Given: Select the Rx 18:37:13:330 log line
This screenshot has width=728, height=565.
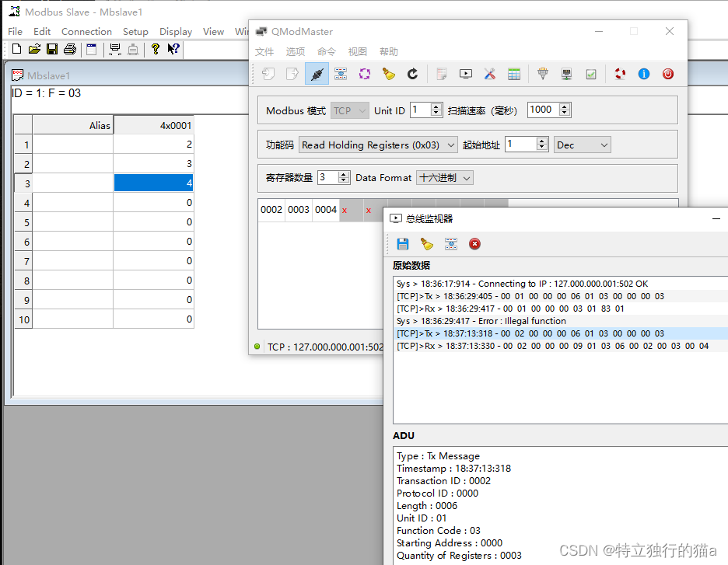Looking at the screenshot, I should (561, 346).
